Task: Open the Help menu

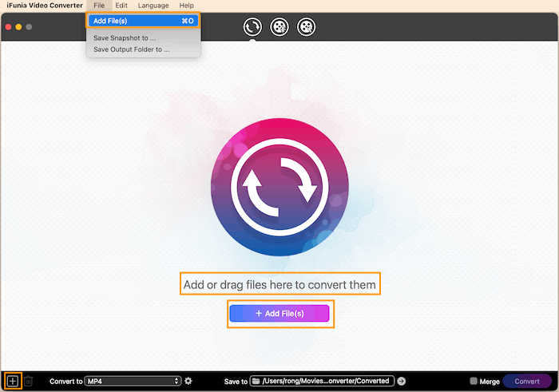Action: 186,6
